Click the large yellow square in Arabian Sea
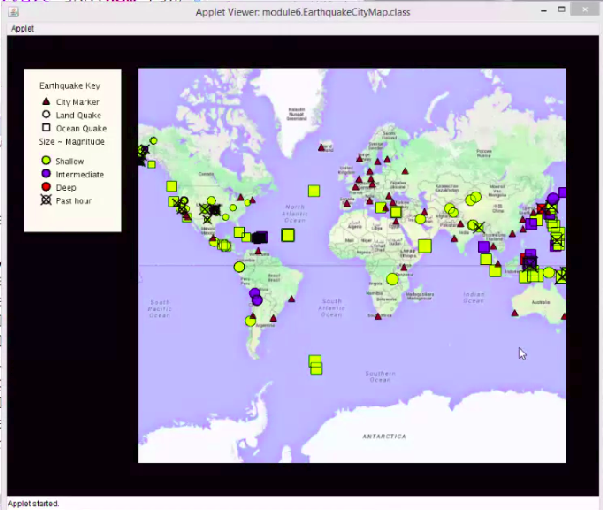The width and height of the screenshot is (603, 510). tap(425, 245)
